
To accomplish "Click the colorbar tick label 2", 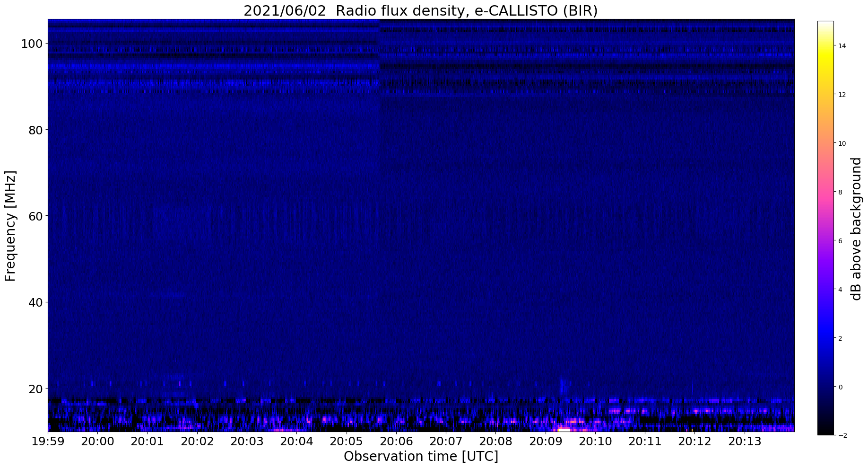I will (840, 338).
